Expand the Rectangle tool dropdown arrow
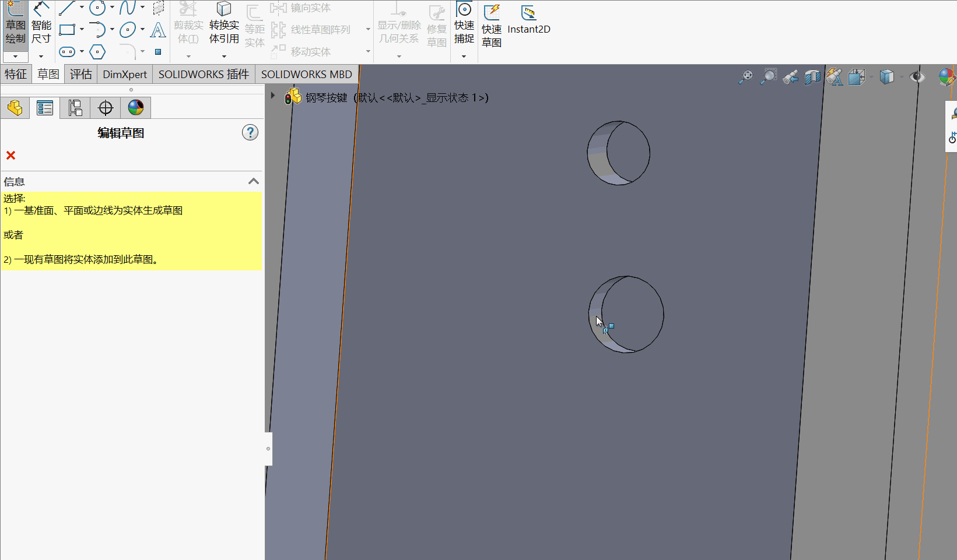The height and width of the screenshot is (560, 957). coord(82,30)
